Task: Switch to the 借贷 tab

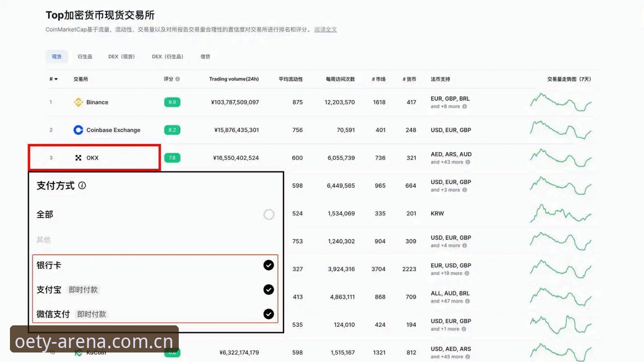Action: click(x=205, y=57)
